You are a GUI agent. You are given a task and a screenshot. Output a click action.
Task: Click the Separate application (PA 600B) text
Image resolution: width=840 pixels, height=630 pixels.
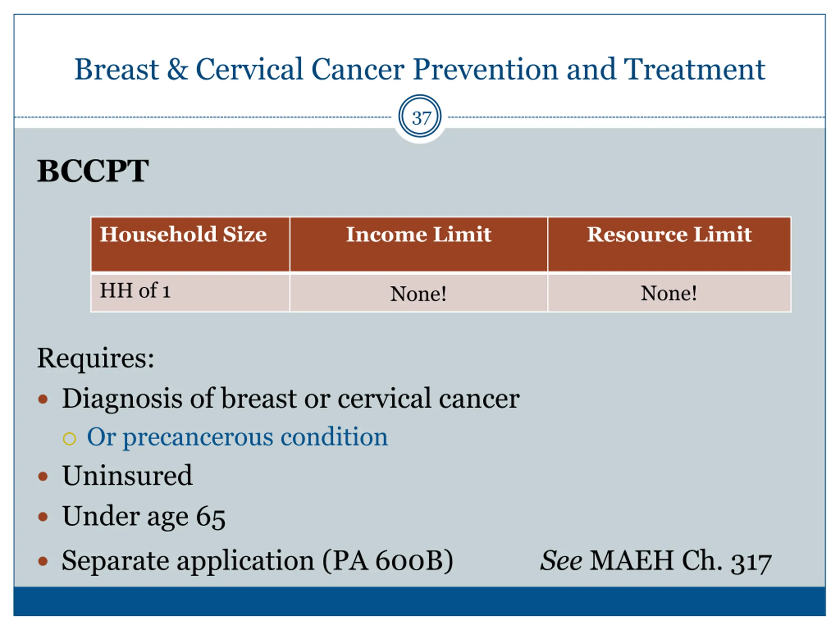tap(258, 561)
